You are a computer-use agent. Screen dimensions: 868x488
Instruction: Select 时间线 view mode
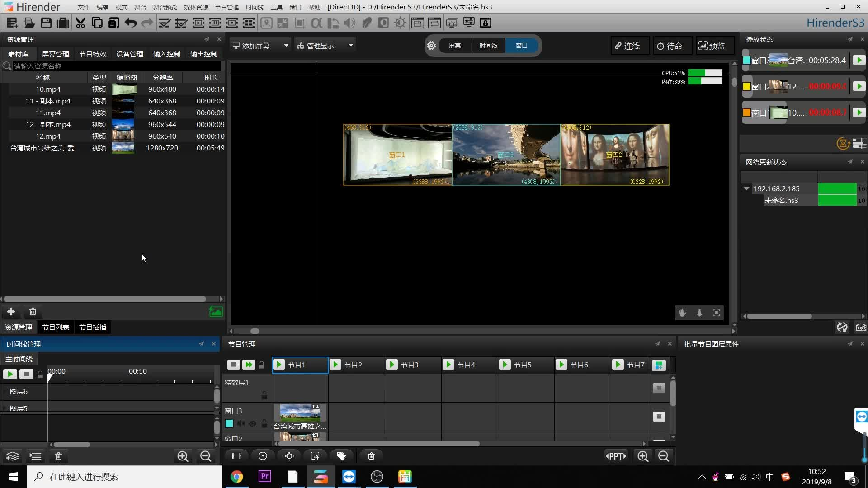click(488, 46)
